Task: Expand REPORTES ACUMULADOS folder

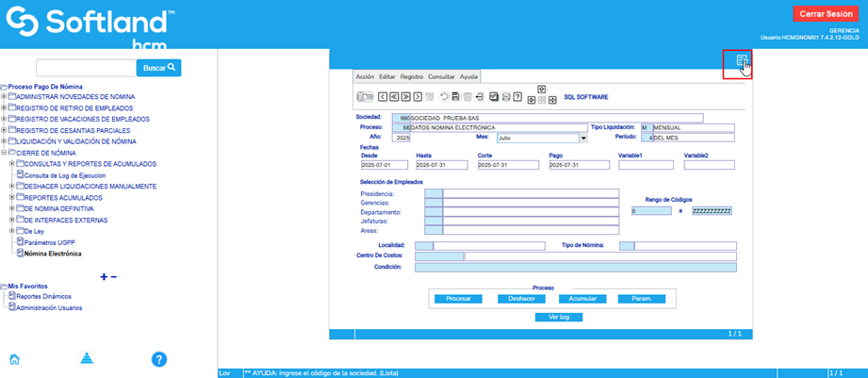Action: 12,198
